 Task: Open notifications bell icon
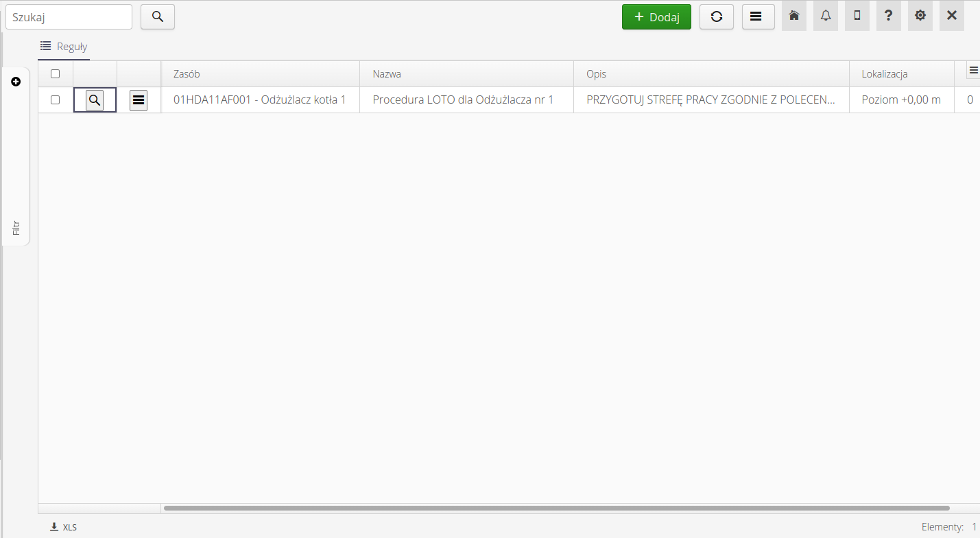click(x=826, y=16)
